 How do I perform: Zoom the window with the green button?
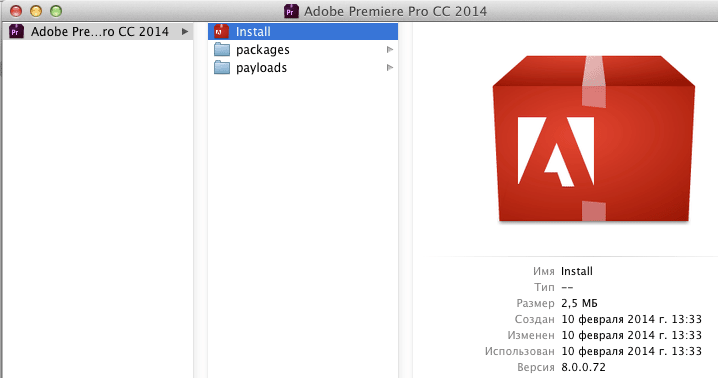click(56, 11)
